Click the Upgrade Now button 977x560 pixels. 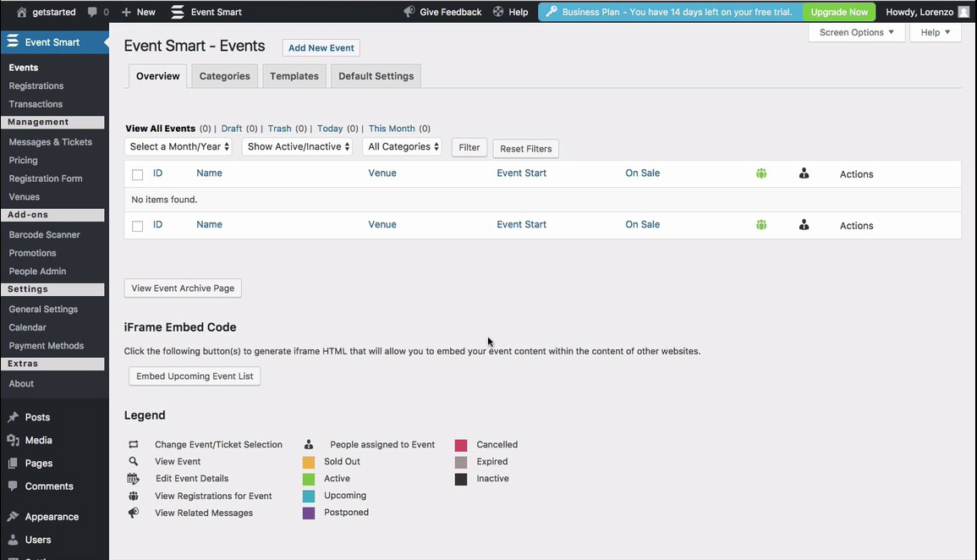pos(838,12)
